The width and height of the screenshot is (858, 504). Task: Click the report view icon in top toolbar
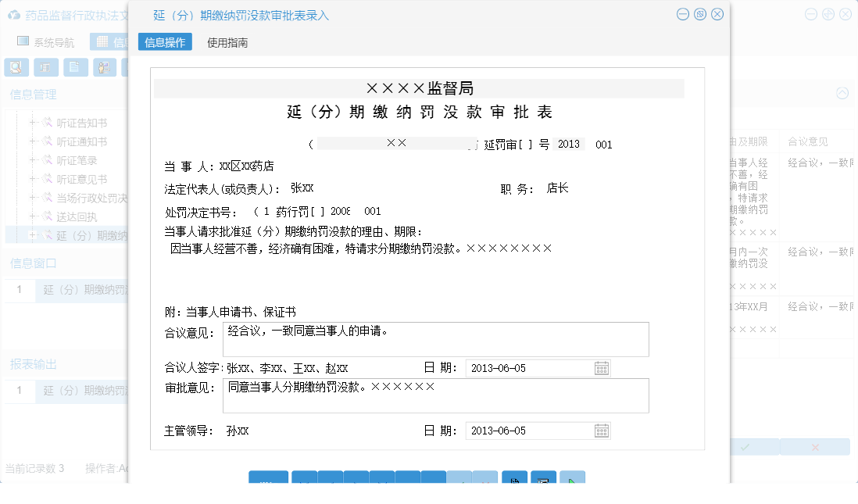[x=45, y=67]
